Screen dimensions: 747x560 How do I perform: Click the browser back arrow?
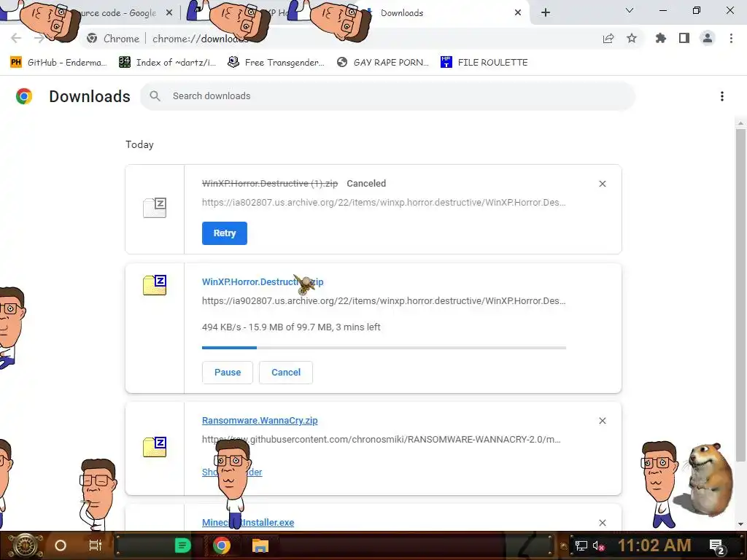click(16, 38)
